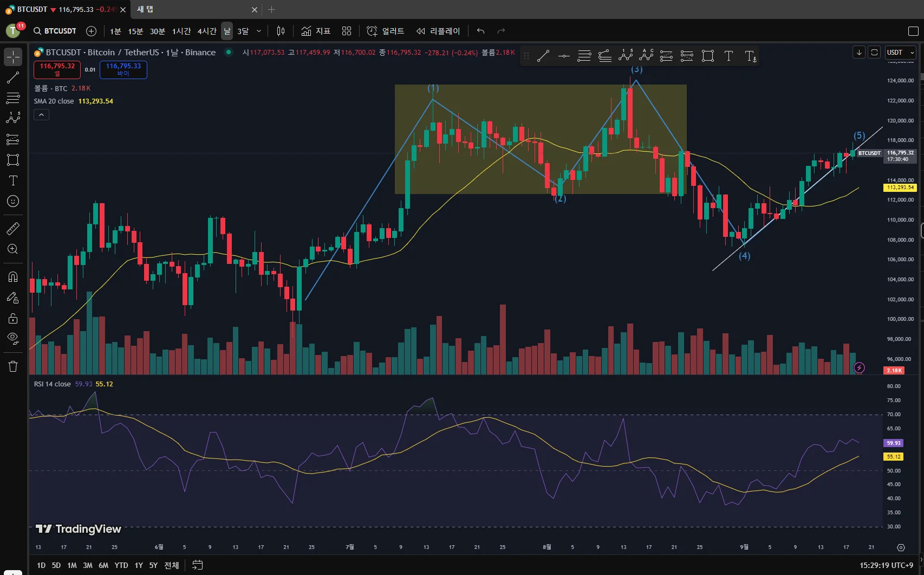
Task: Click the 리플레이 replay button
Action: pos(438,31)
